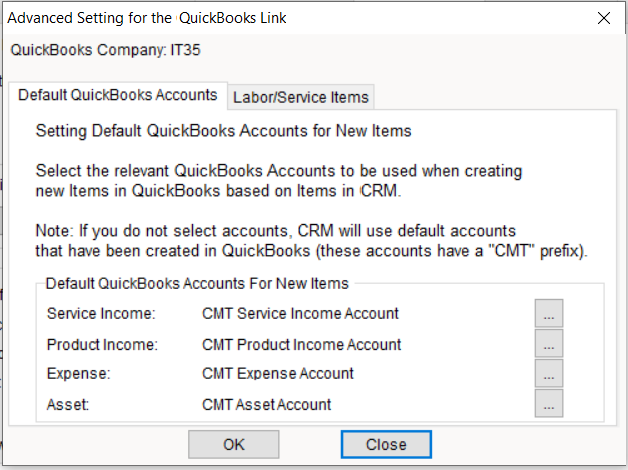Click the CMT Asset Account value
This screenshot has width=628, height=470.
coord(266,405)
